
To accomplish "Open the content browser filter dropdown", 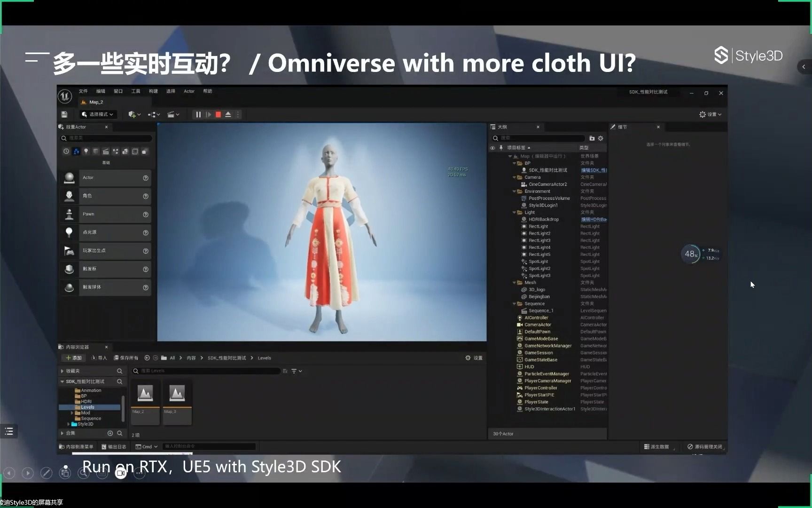I will click(297, 371).
